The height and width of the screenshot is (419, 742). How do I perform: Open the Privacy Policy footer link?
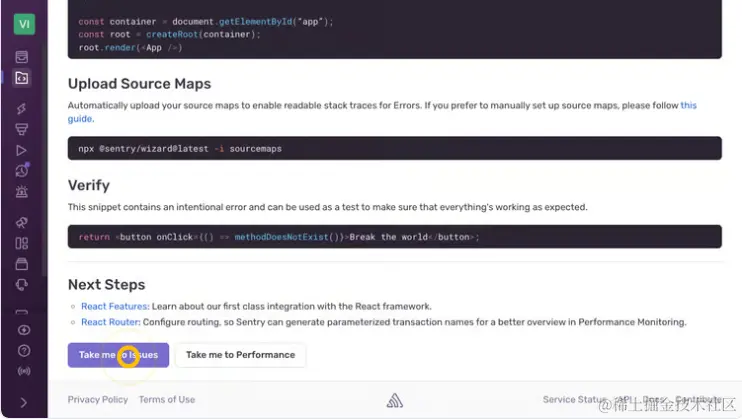click(x=97, y=400)
